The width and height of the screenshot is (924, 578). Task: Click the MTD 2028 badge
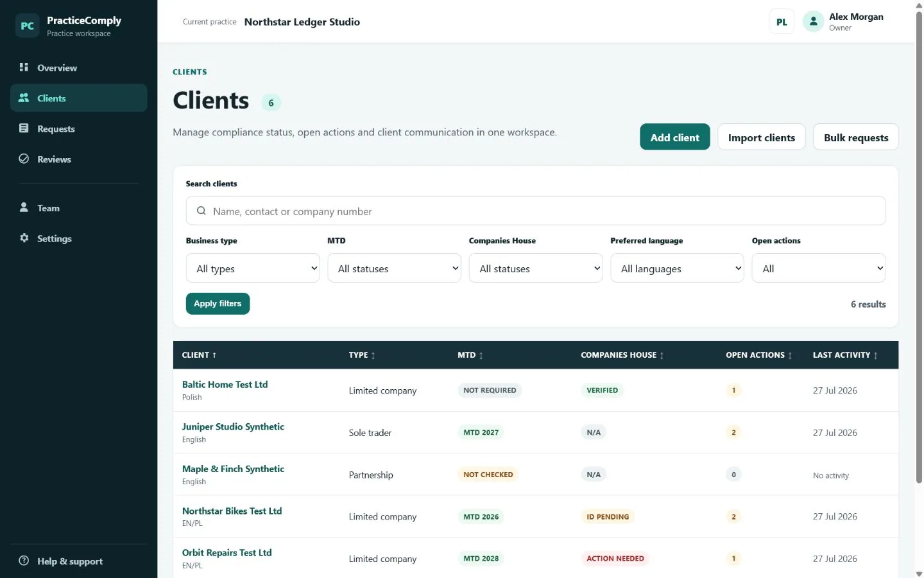[x=481, y=558]
